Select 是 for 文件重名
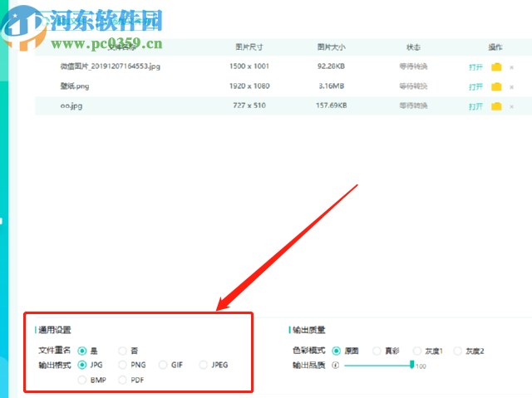 coord(82,351)
